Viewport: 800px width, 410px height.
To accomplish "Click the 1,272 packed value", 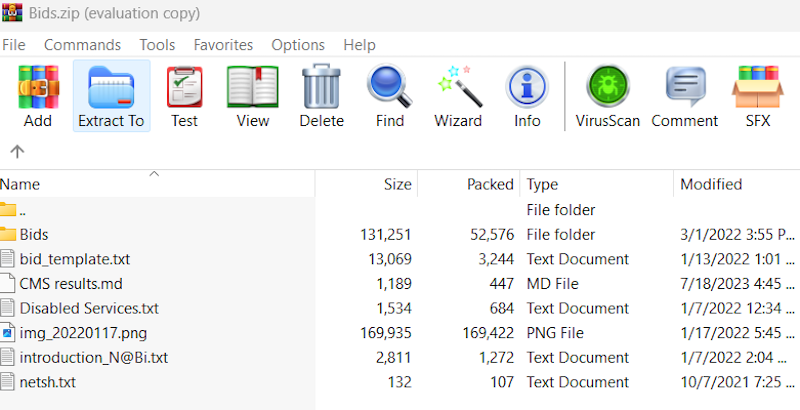I will pos(496,357).
